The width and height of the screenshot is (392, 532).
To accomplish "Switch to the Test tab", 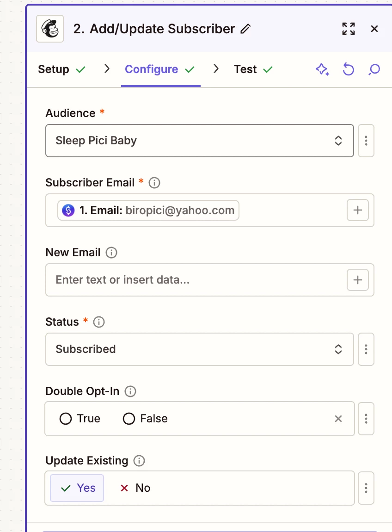I will [x=253, y=69].
